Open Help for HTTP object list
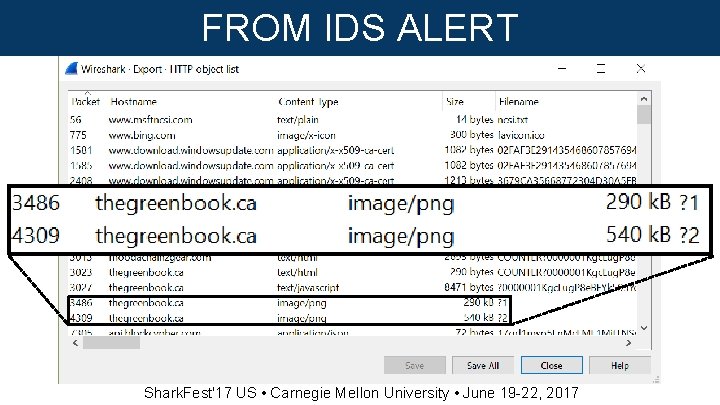The width and height of the screenshot is (720, 405). pyautogui.click(x=619, y=366)
